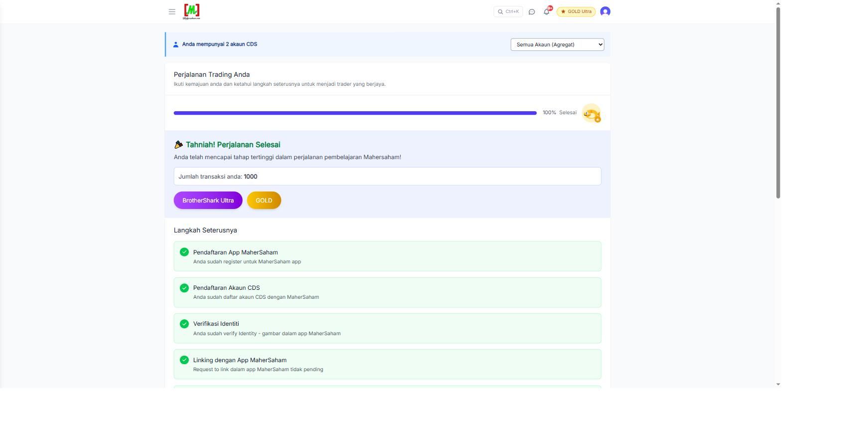Click the GOLD Ultra badge
The width and height of the screenshot is (868, 431).
(x=576, y=11)
